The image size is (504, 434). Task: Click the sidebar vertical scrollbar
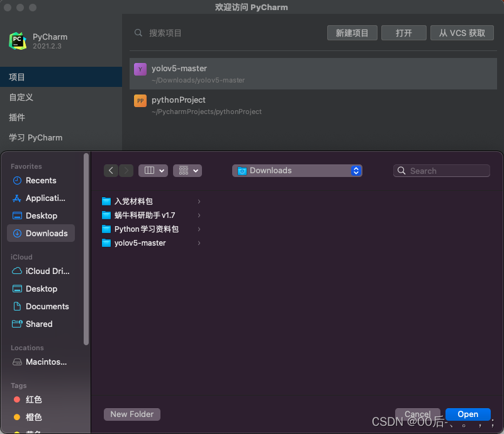point(86,249)
